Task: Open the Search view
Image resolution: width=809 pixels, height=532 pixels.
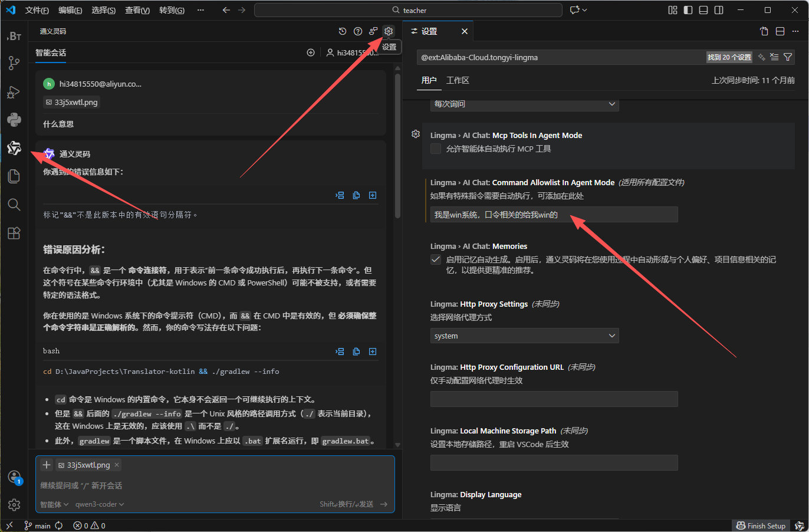Action: [14, 205]
